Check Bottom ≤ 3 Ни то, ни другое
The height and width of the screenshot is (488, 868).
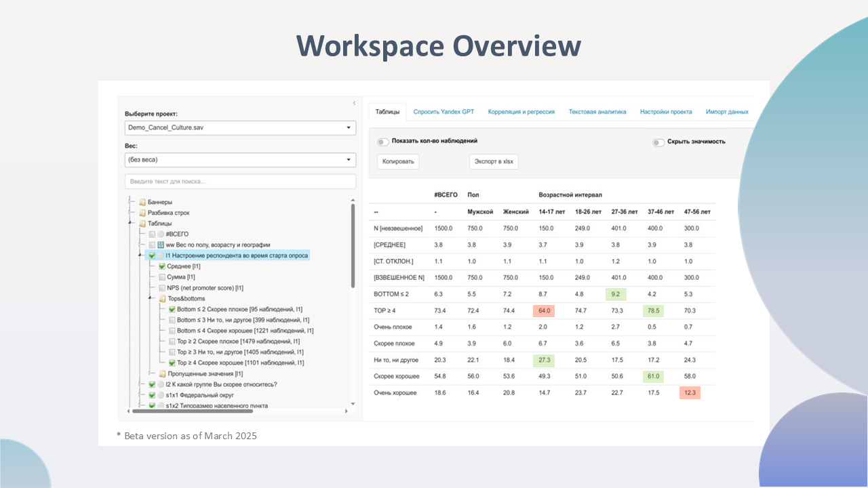click(172, 320)
